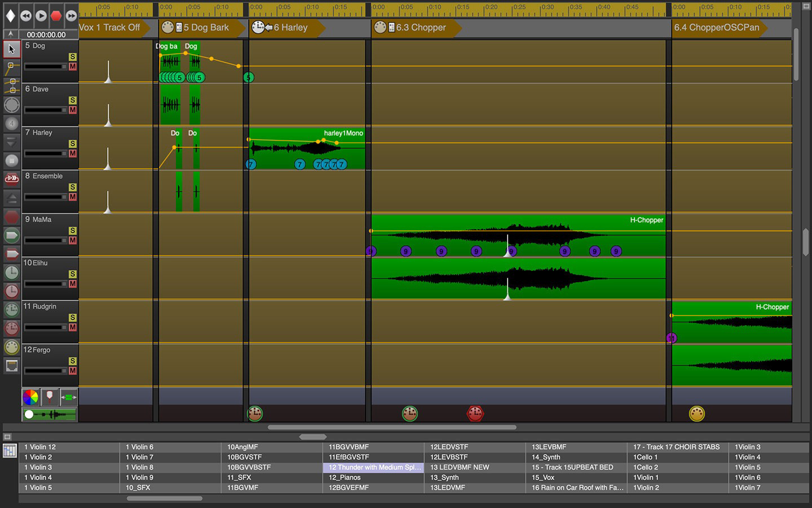Click the RJ45 network connector icon
Image resolution: width=812 pixels, height=508 pixels.
tap(11, 366)
